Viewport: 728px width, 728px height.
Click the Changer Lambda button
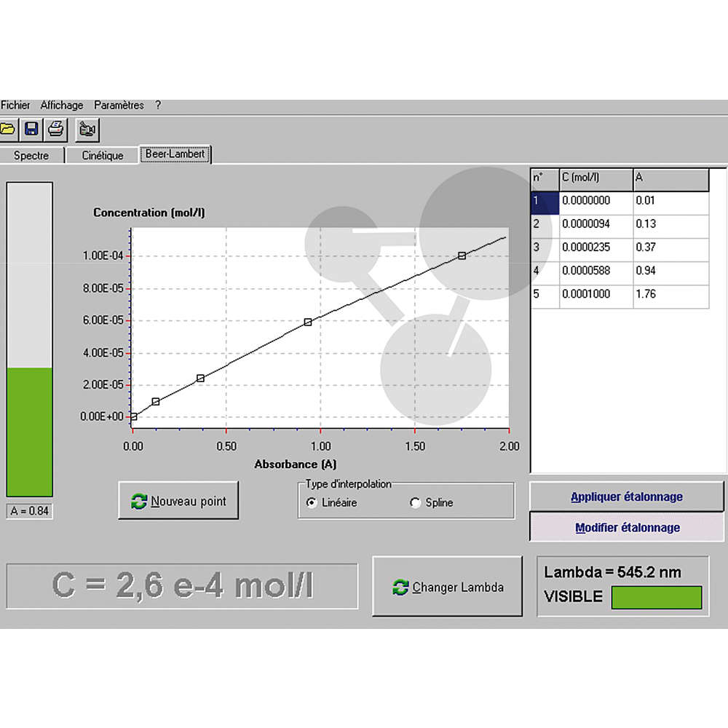tap(448, 587)
